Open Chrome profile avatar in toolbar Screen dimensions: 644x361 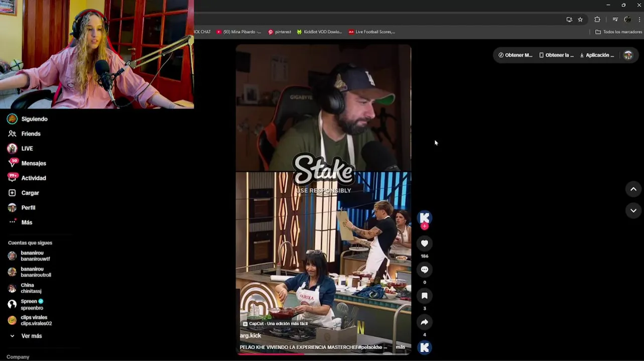tap(627, 20)
